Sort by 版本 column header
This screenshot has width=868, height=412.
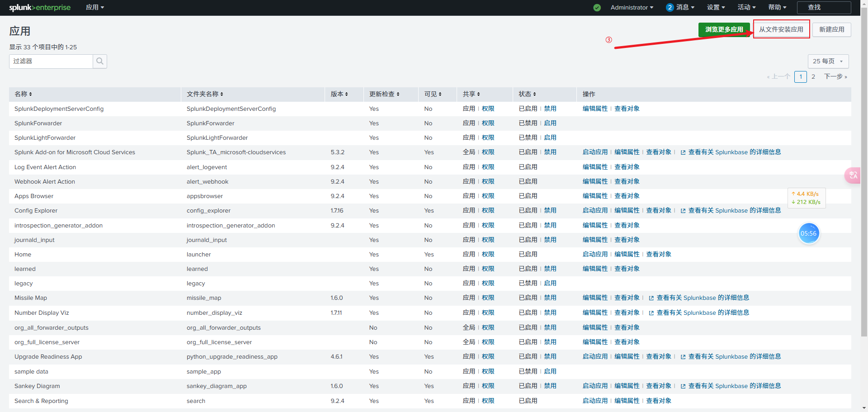(x=339, y=94)
